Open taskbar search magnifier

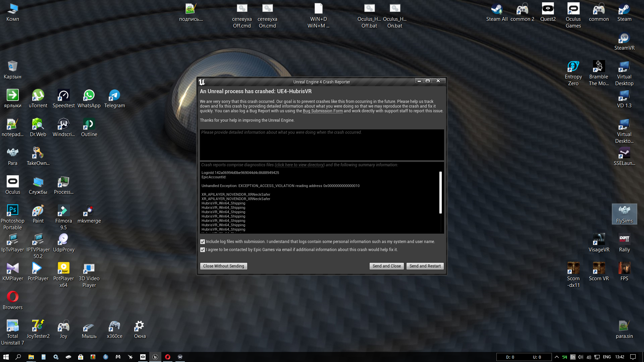tap(18, 357)
